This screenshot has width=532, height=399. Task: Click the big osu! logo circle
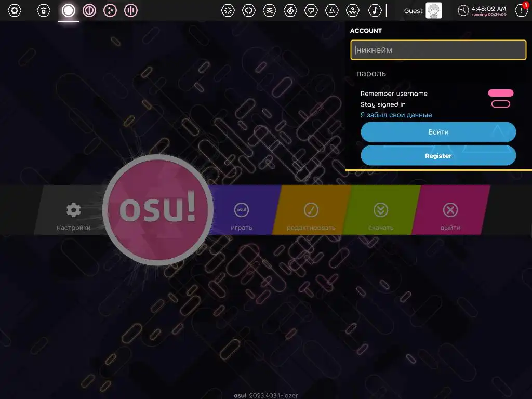coord(158,210)
